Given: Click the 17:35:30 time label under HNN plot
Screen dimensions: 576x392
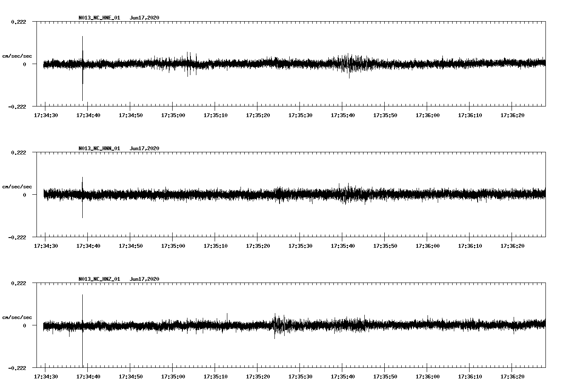Looking at the screenshot, I should 301,246.
